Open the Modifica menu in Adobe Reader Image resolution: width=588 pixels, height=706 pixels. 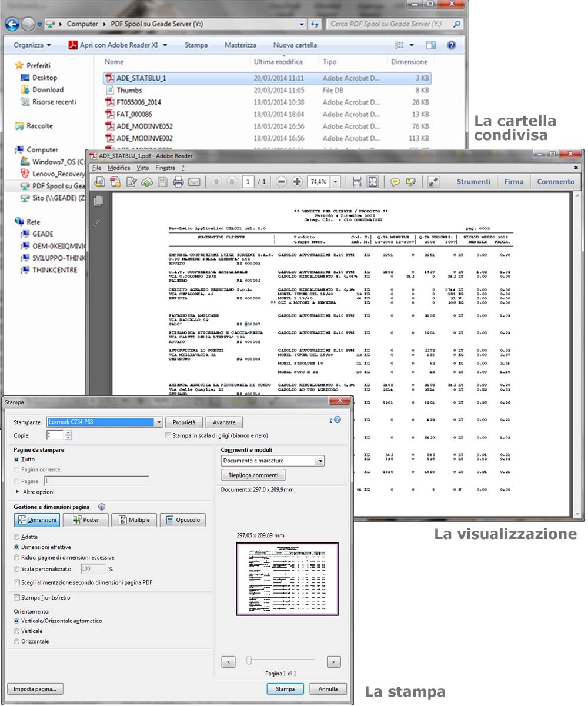[x=119, y=168]
